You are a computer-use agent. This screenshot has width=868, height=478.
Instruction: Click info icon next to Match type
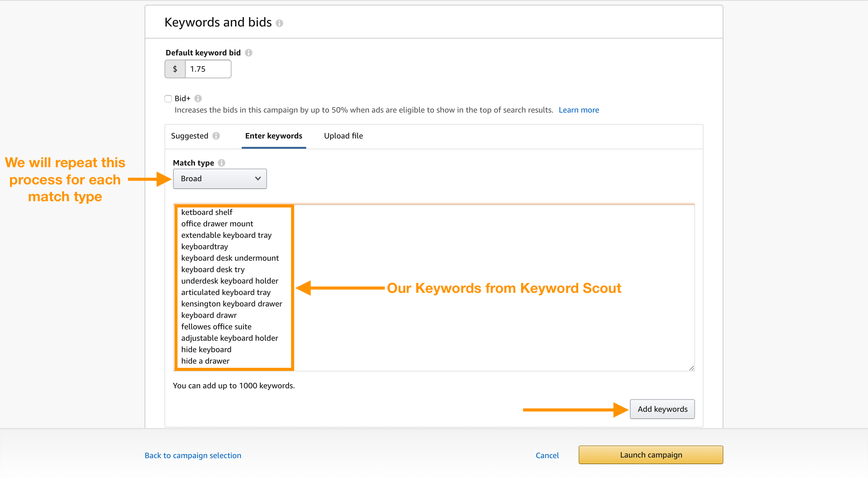click(x=222, y=163)
